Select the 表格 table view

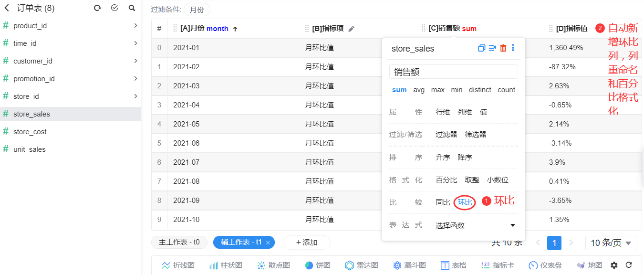(x=453, y=265)
